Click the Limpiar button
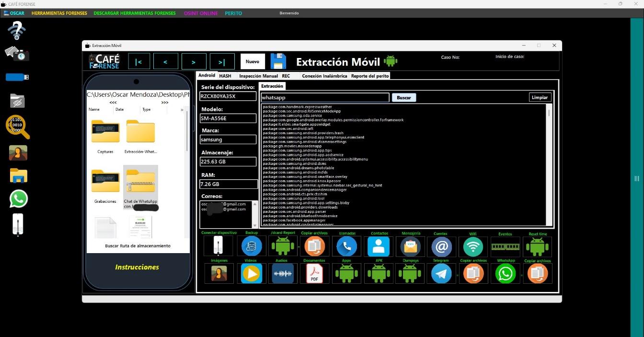This screenshot has height=337, width=644. [x=540, y=97]
